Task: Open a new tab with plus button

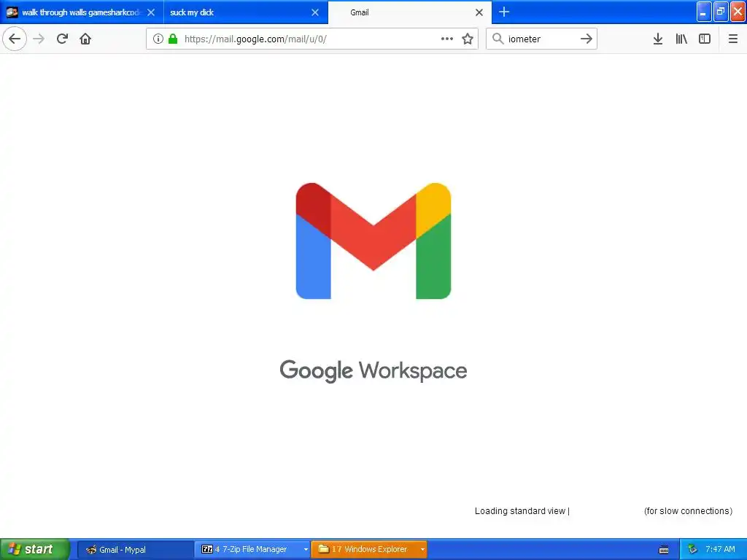Action: coord(504,12)
